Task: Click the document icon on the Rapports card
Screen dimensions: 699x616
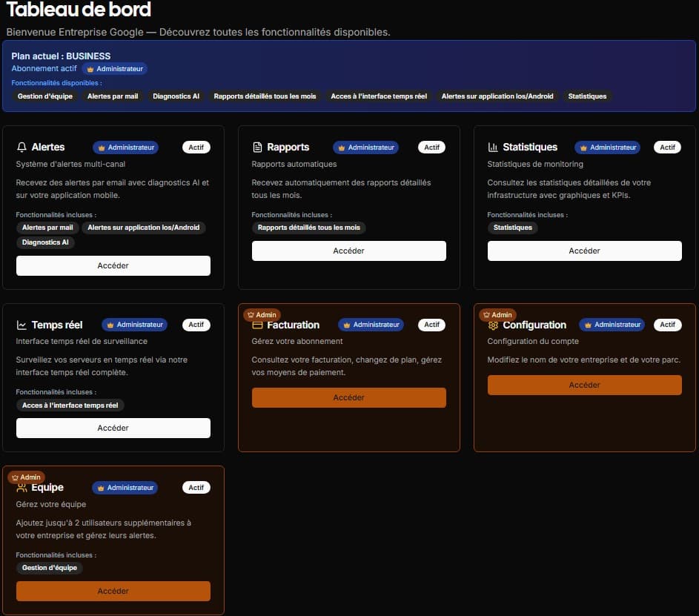Action: [259, 147]
